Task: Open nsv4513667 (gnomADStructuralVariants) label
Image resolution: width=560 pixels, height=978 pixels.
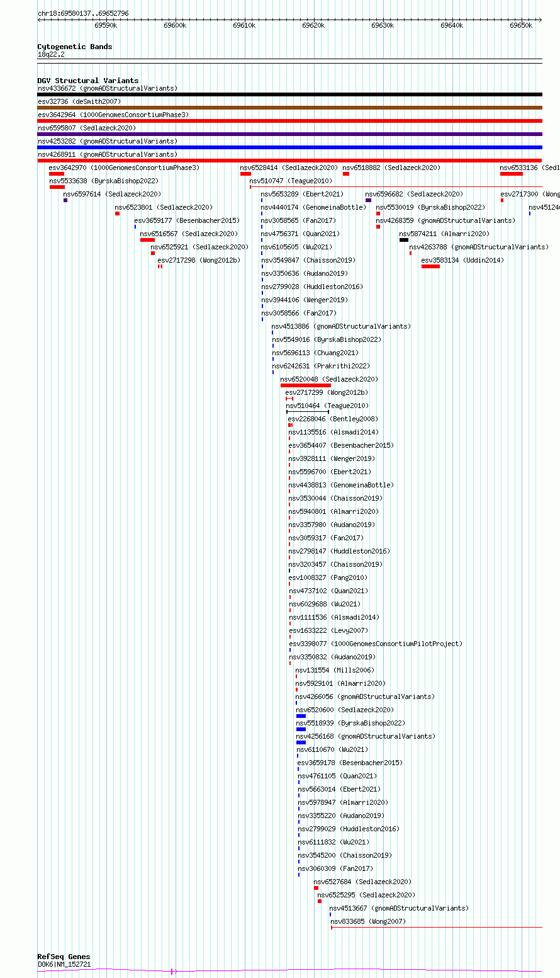Action: (400, 908)
